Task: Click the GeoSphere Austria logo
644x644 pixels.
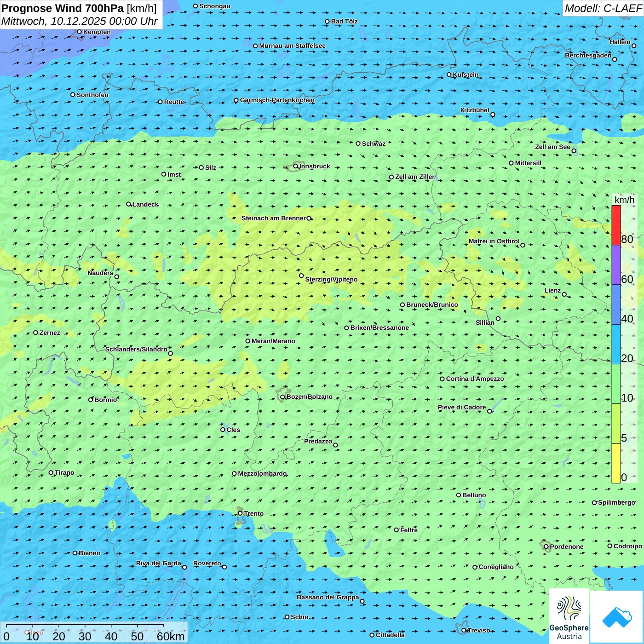Action: [569, 616]
